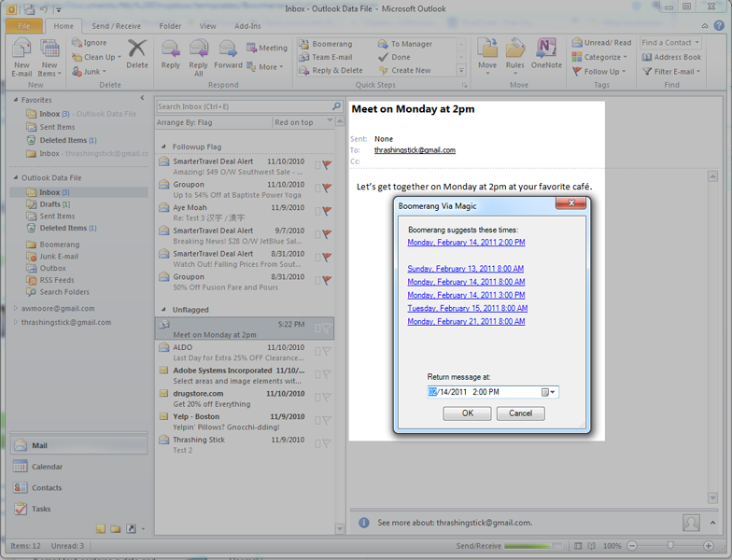Toggle red flag on Groupon 11/10/2010 message

tap(327, 189)
